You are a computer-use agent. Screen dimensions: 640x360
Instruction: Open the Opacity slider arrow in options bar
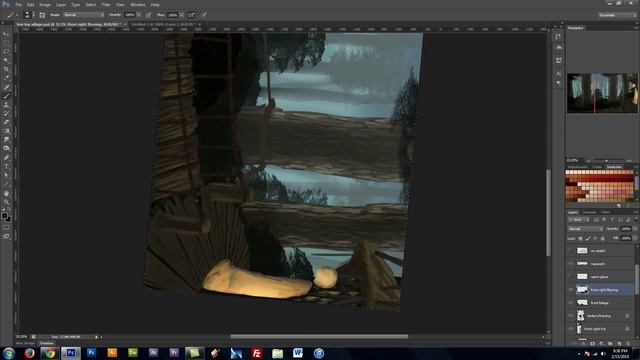pos(139,15)
